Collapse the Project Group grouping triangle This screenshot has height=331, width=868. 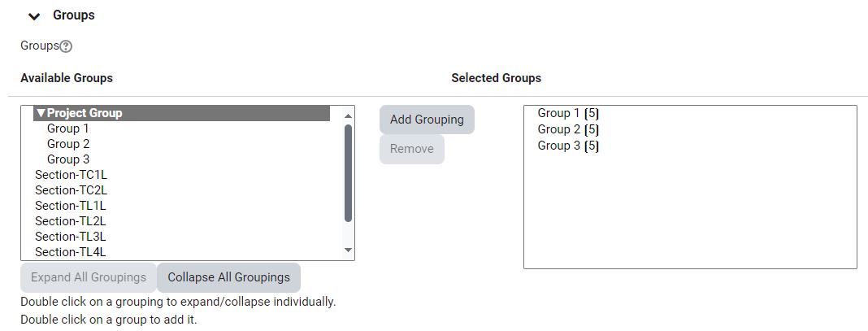point(41,113)
